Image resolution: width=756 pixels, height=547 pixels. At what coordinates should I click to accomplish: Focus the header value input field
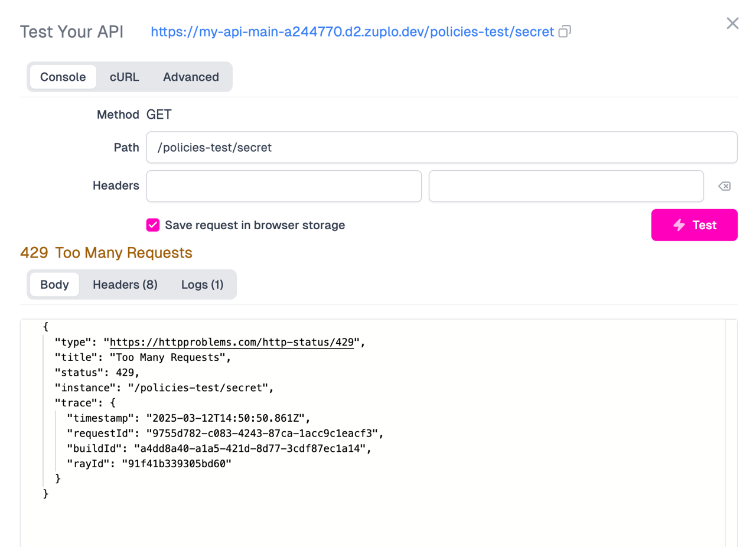pos(566,186)
